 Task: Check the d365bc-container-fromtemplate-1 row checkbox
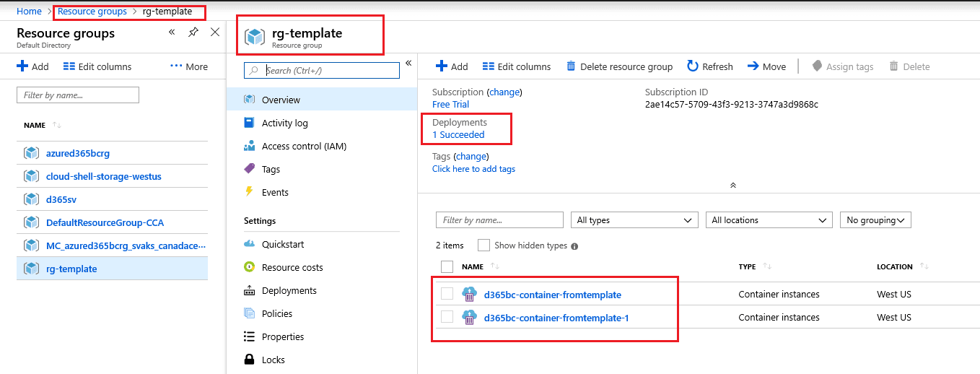point(447,317)
